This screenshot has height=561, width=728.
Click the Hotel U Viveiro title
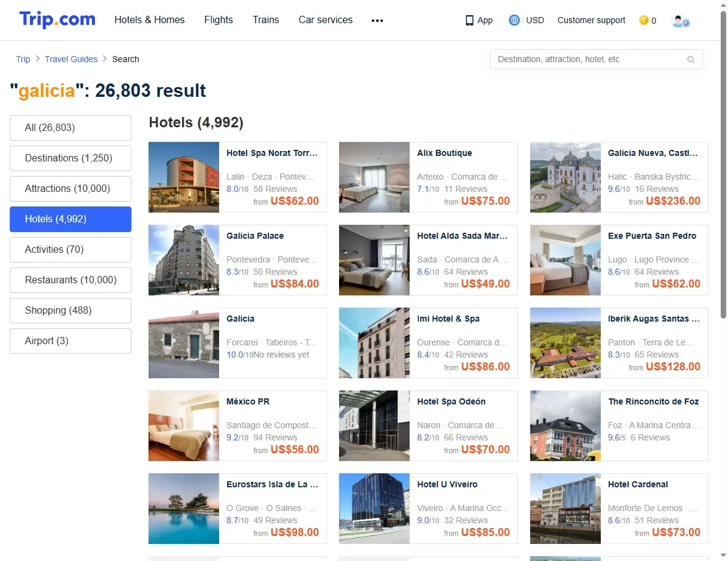tap(447, 484)
